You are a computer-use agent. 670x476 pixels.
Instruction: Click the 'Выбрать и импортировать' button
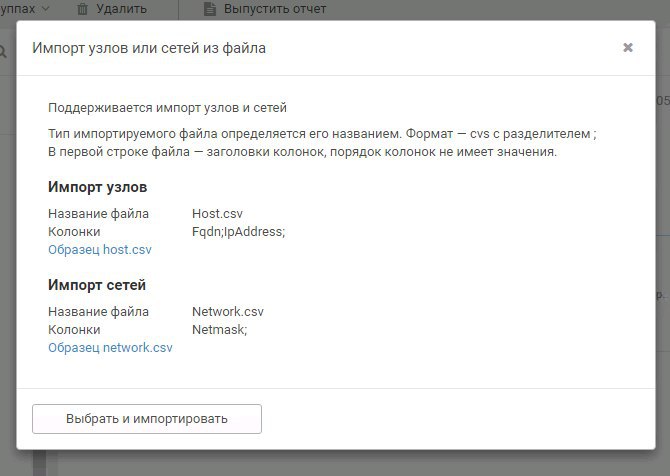pos(147,419)
